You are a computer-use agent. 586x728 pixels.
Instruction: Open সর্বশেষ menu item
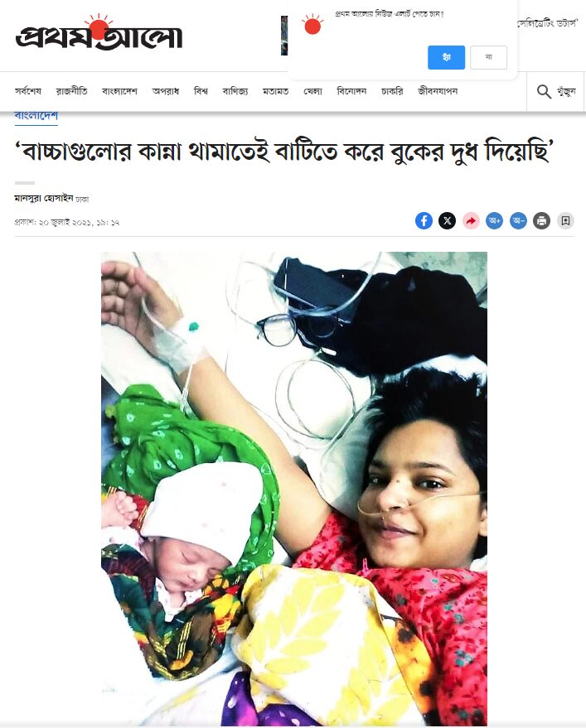pos(28,91)
